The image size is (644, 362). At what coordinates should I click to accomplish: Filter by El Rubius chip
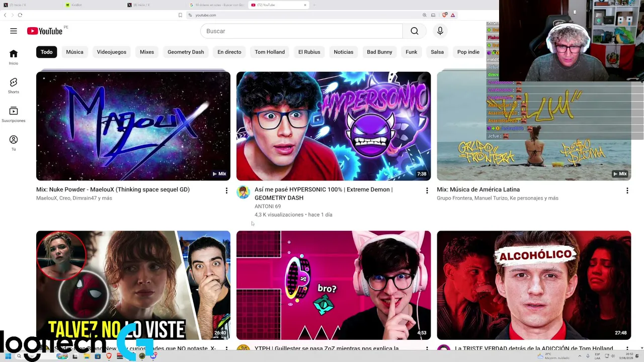tap(309, 52)
